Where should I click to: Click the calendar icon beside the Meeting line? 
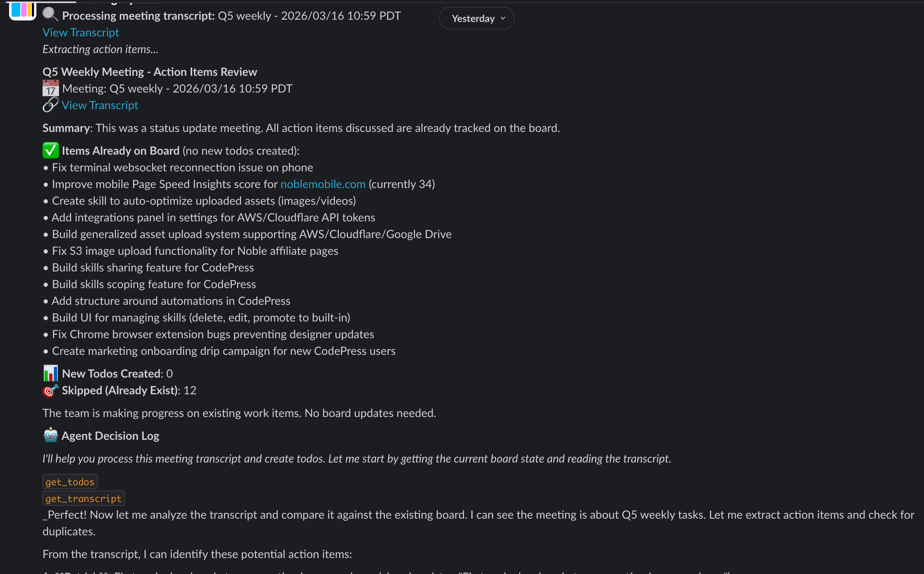tap(50, 88)
